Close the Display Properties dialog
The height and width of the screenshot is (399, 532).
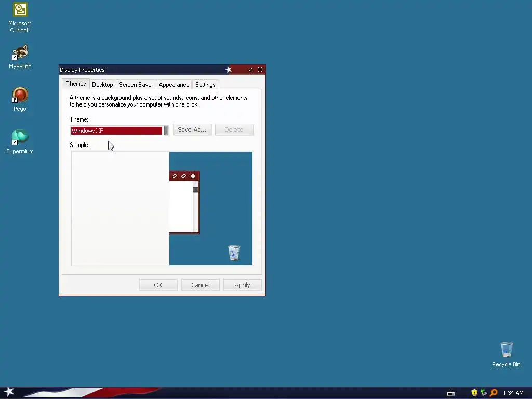click(x=260, y=69)
